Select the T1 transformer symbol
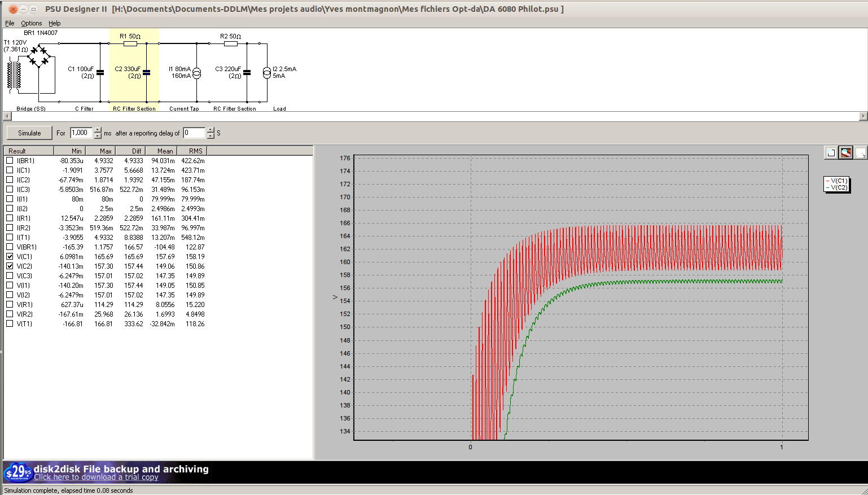This screenshot has width=868, height=495. 14,76
